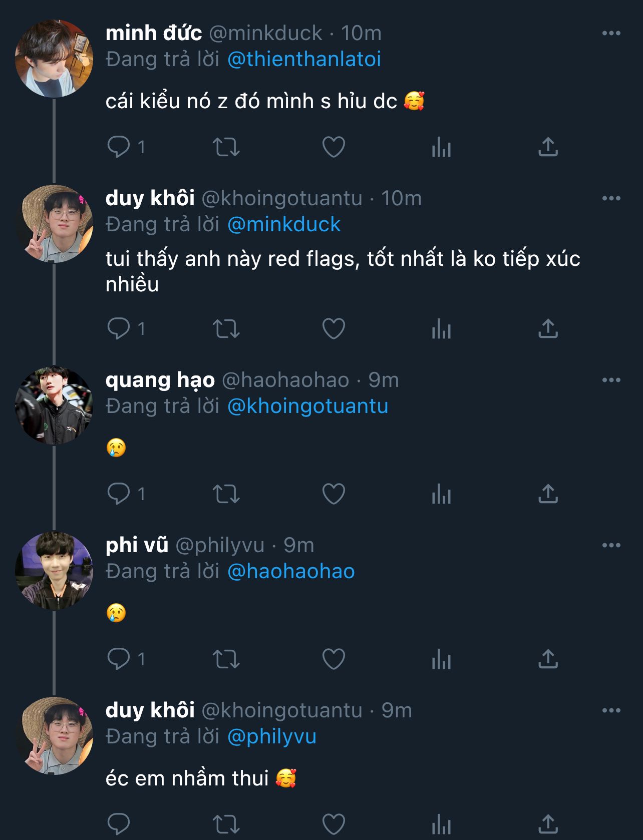Open minh đức's profile picture

tap(54, 59)
